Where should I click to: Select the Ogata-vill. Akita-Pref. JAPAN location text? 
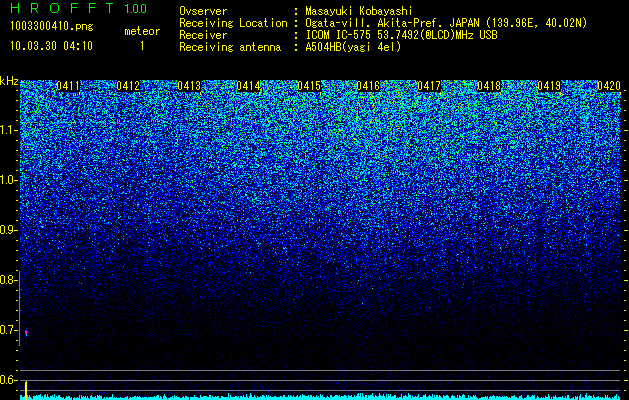click(x=446, y=23)
